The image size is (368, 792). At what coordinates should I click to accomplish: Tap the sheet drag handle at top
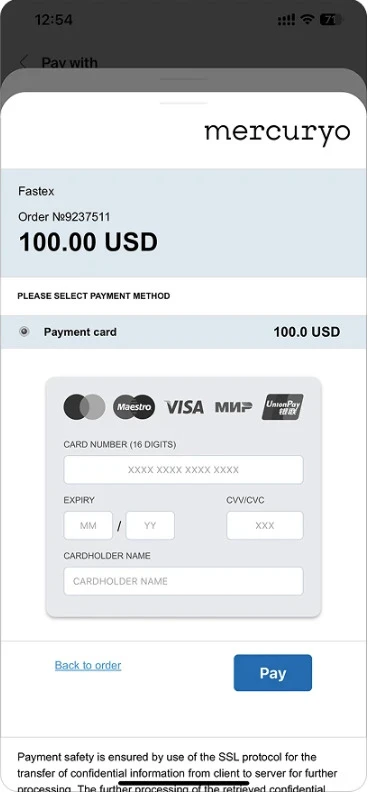point(184,103)
